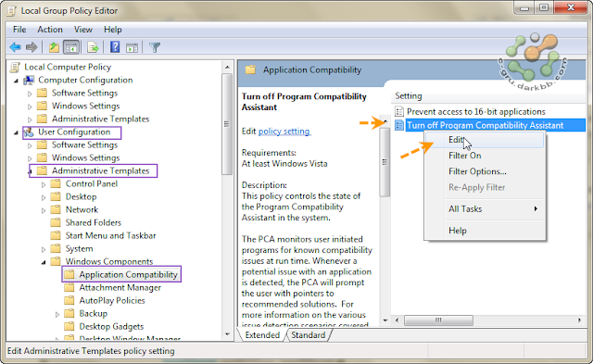The height and width of the screenshot is (364, 593).
Task: Select the Desktop tree folder
Action: pyautogui.click(x=81, y=196)
